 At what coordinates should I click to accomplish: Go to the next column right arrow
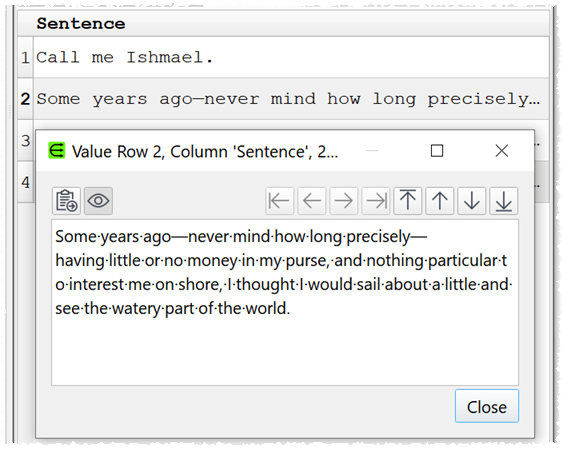click(344, 201)
